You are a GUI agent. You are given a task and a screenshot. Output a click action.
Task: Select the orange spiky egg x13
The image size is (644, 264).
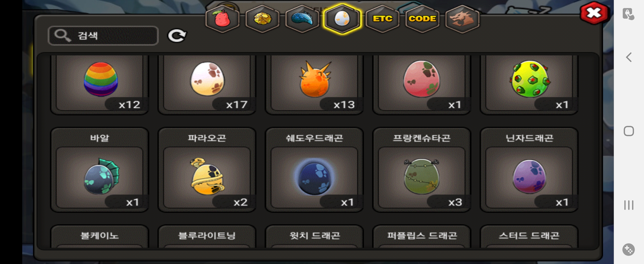click(314, 84)
